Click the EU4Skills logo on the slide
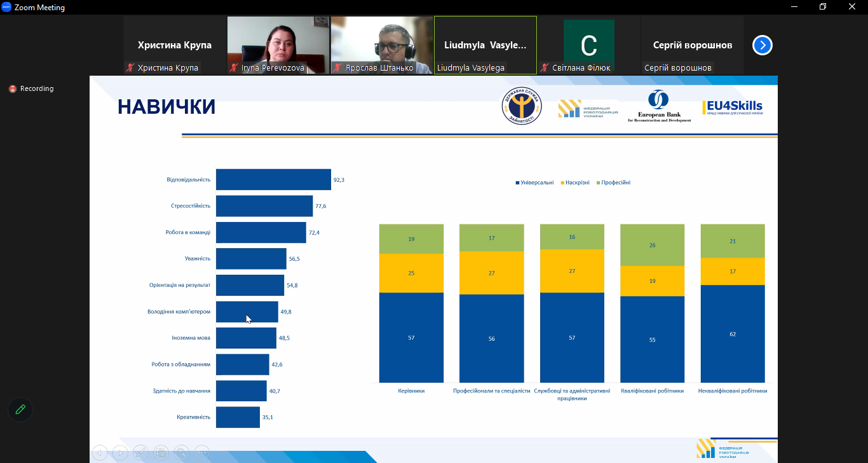Screen dimensions: 868x463 point(732,107)
